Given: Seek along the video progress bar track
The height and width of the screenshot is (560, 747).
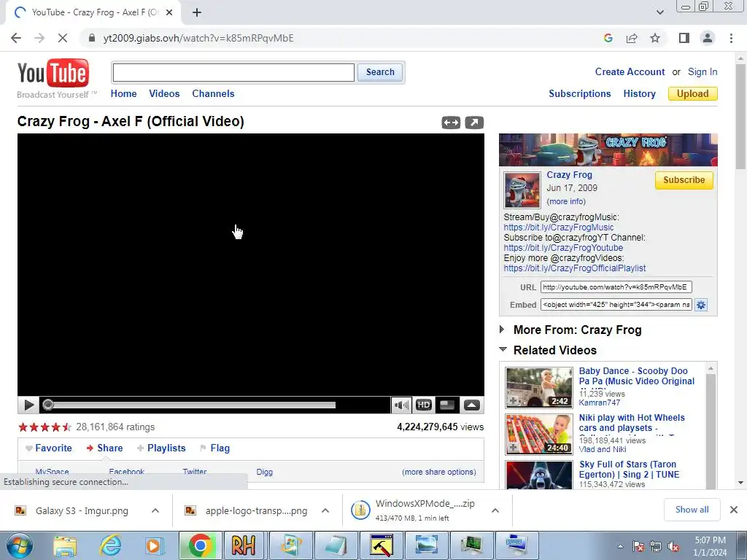Looking at the screenshot, I should [194, 405].
